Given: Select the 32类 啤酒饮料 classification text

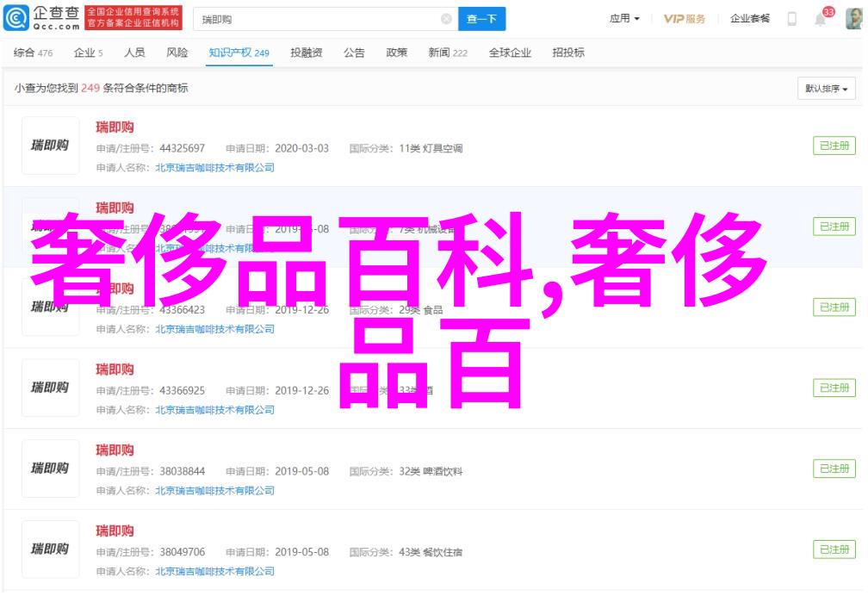Looking at the screenshot, I should 431,472.
